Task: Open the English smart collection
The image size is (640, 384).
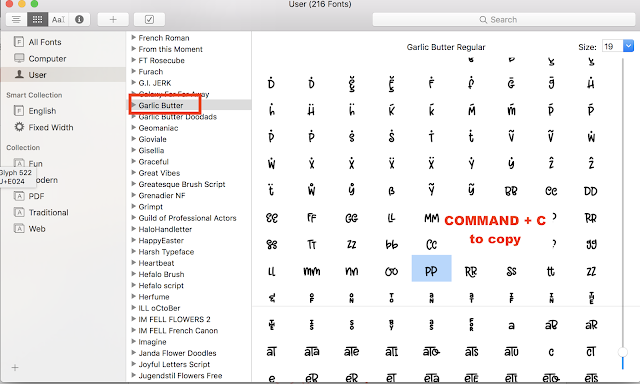Action: pyautogui.click(x=42, y=111)
